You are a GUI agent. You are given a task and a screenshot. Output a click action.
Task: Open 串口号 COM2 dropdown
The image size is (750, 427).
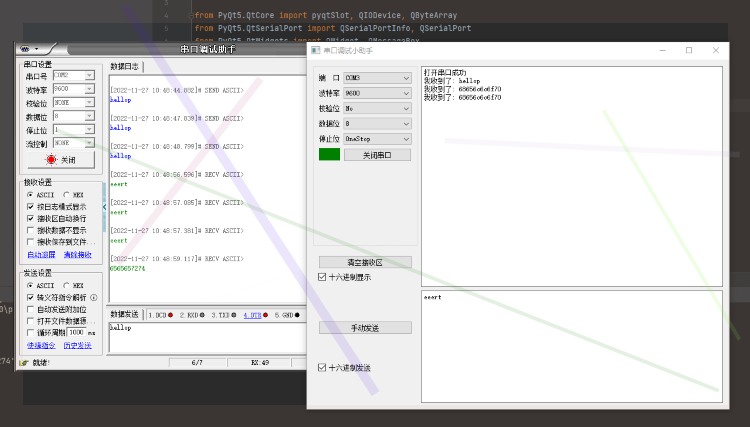click(74, 75)
